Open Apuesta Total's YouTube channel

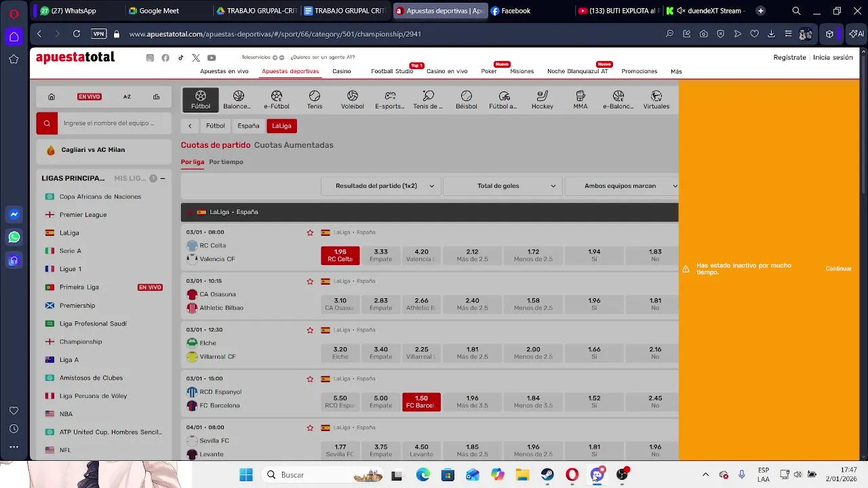(x=212, y=58)
